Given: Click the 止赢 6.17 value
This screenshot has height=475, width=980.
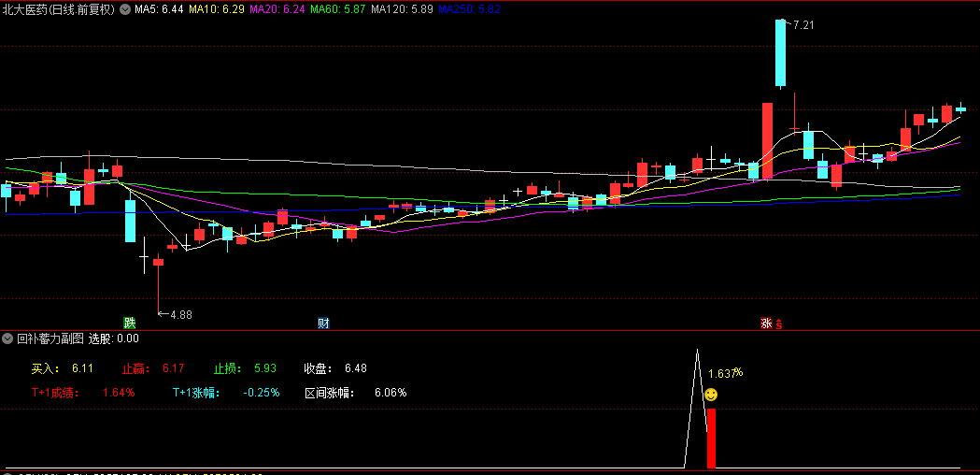Looking at the screenshot, I should 174,368.
